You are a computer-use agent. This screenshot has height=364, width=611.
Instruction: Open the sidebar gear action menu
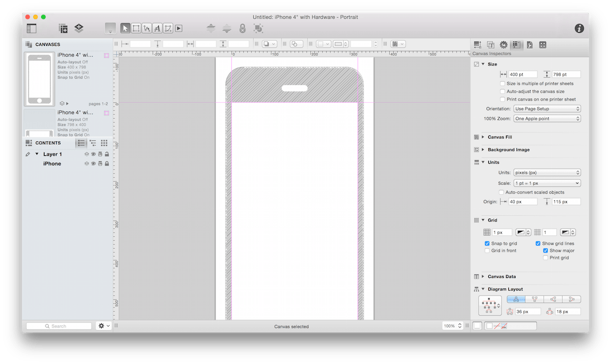[x=104, y=326]
